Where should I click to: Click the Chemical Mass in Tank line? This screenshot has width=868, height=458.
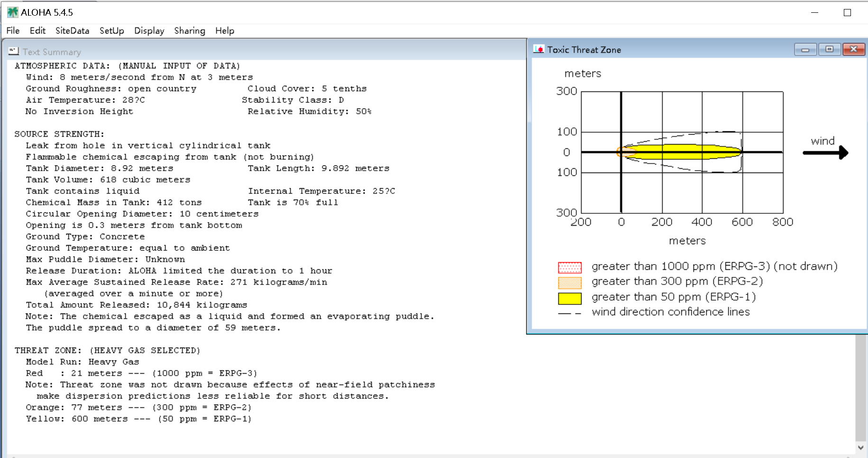coord(114,202)
